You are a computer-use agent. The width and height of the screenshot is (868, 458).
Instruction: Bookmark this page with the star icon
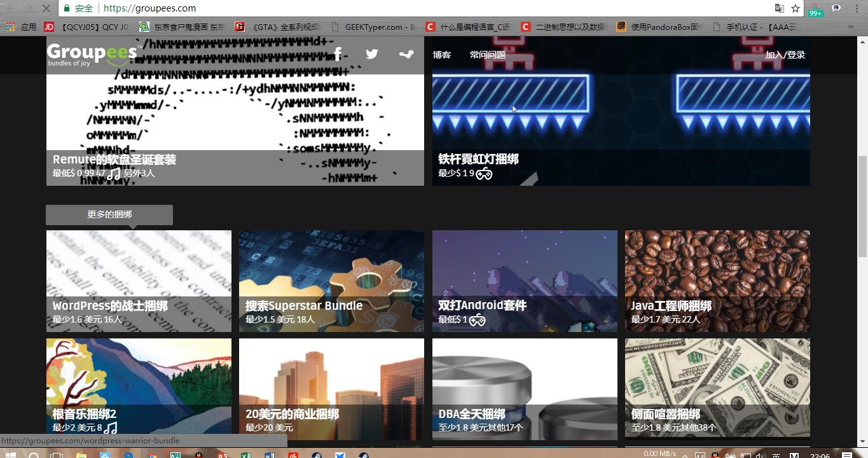click(796, 9)
